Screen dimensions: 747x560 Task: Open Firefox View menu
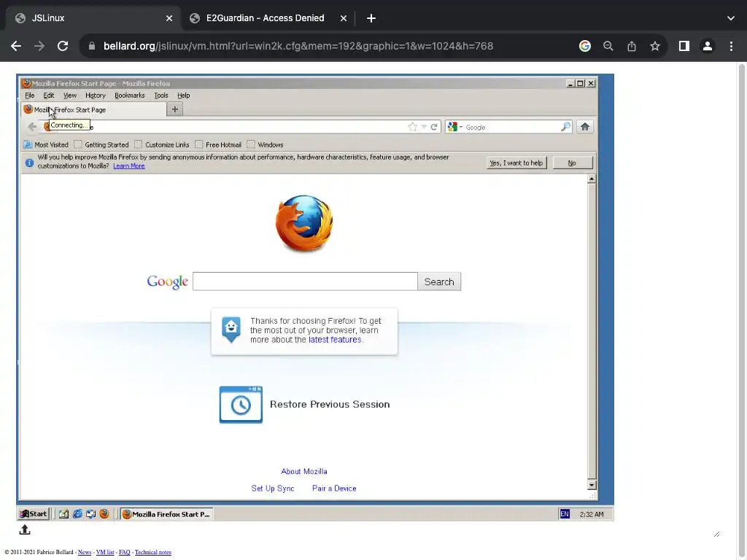tap(70, 96)
